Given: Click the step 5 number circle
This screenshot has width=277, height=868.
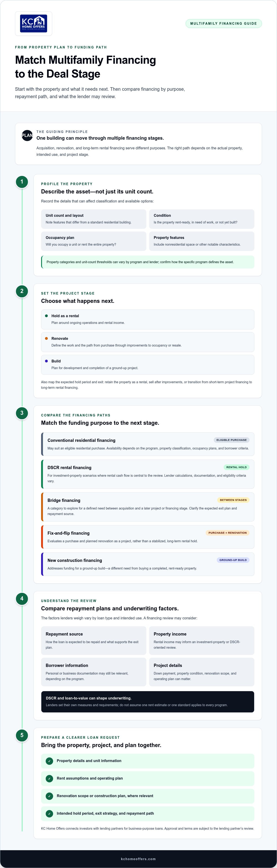Looking at the screenshot, I should point(22,735).
